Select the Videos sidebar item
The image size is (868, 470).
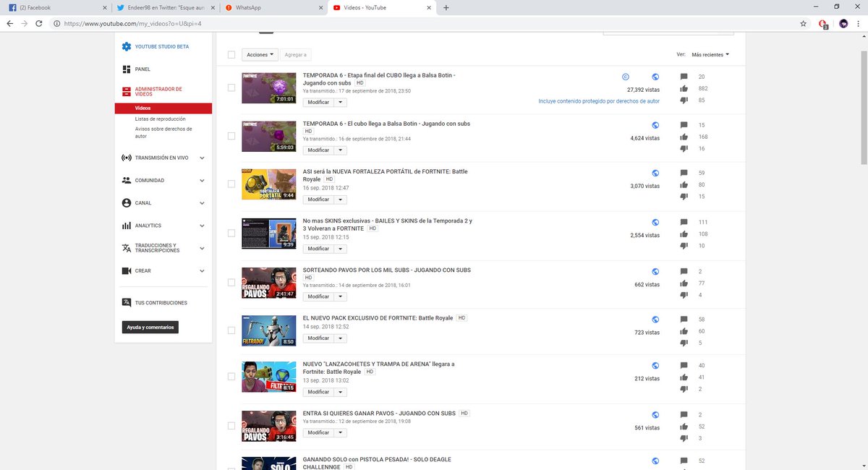pos(163,108)
